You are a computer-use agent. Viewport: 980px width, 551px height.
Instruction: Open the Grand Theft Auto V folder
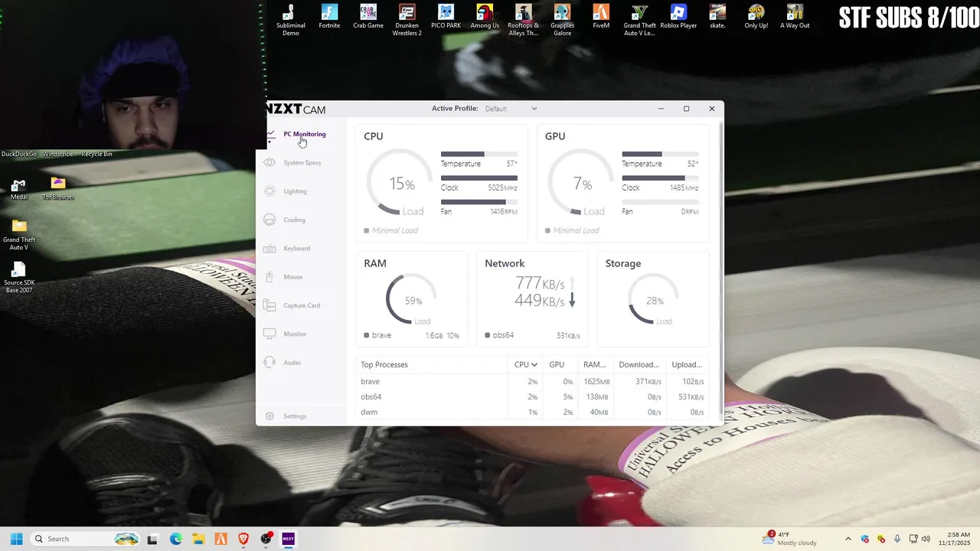(19, 234)
